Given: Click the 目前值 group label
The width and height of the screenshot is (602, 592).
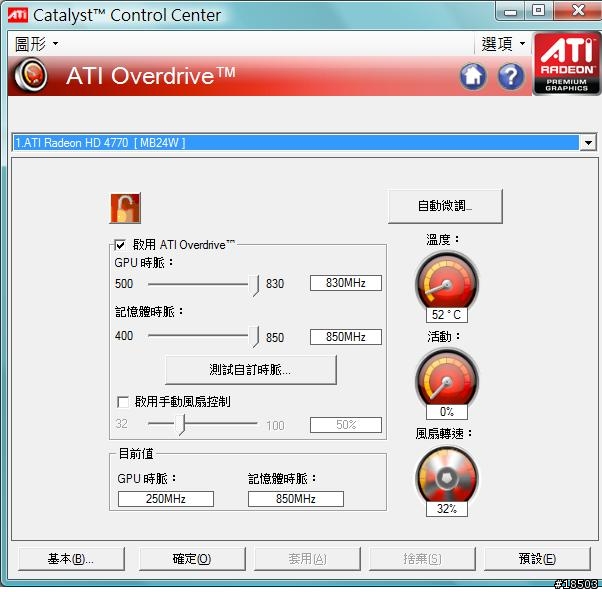Looking at the screenshot, I should [x=136, y=453].
